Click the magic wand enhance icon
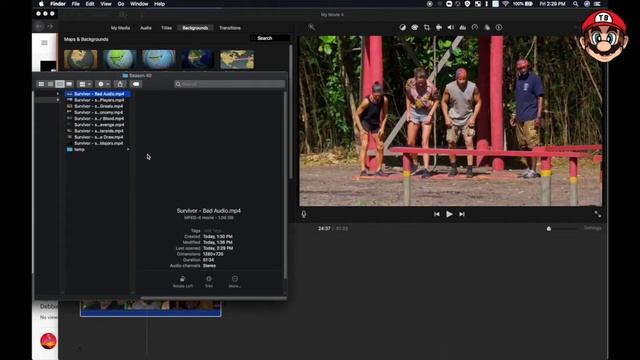The image size is (640, 360). pyautogui.click(x=311, y=27)
